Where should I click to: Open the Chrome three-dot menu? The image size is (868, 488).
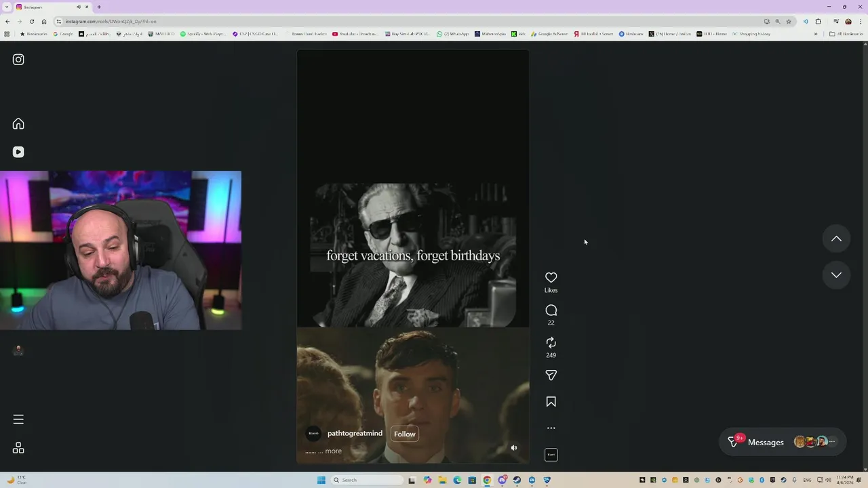861,21
